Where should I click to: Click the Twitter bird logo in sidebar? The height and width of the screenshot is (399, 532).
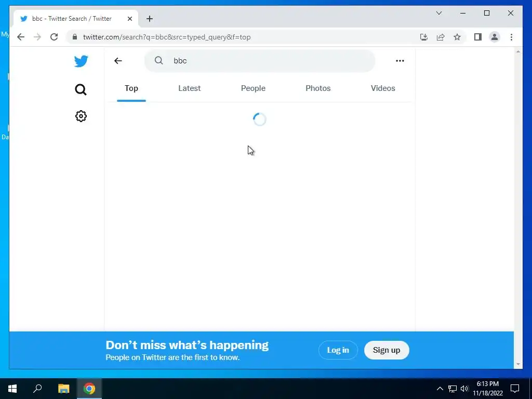(81, 61)
